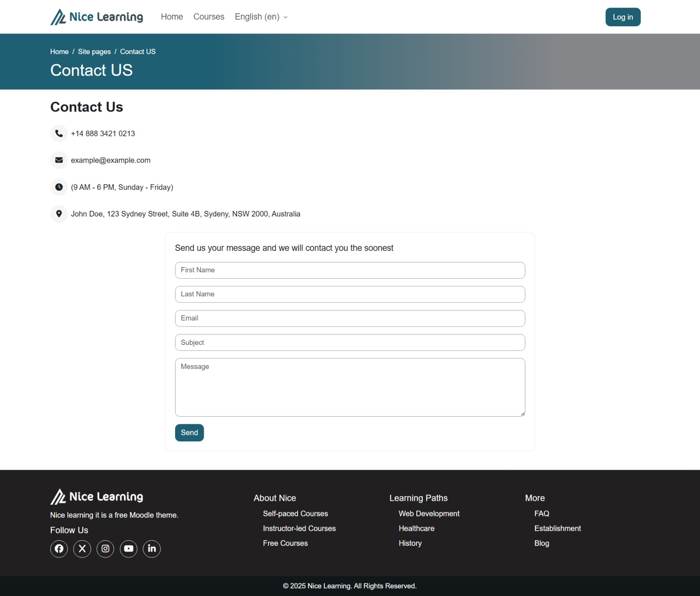Viewport: 700px width, 596px height.
Task: Click the phone icon beside the number
Action: (59, 134)
